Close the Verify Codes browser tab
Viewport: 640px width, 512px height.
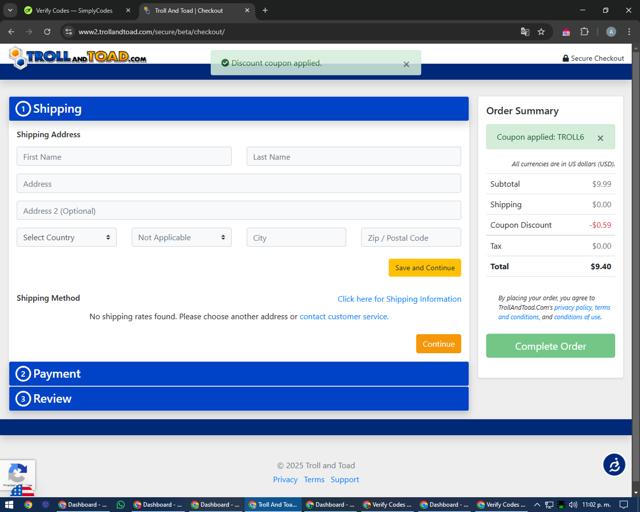128,11
